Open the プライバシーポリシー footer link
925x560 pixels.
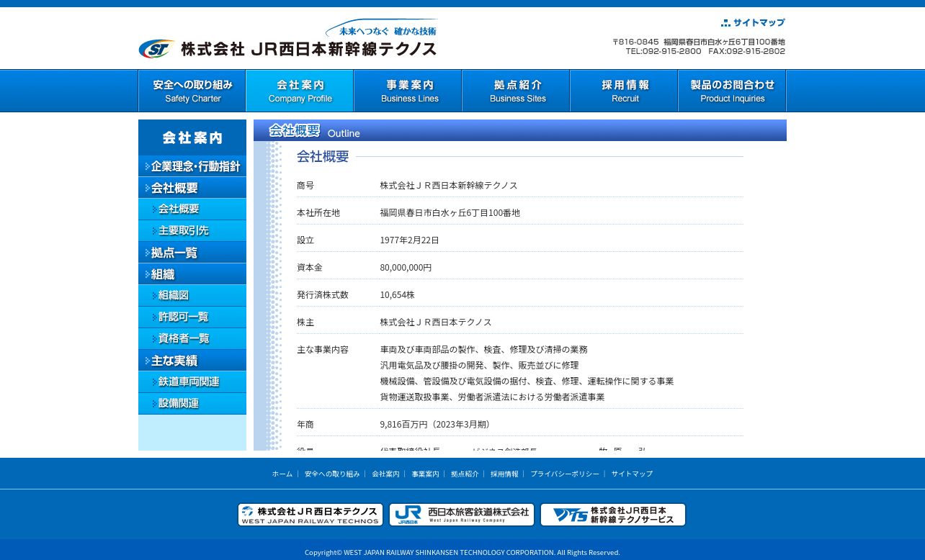(565, 474)
